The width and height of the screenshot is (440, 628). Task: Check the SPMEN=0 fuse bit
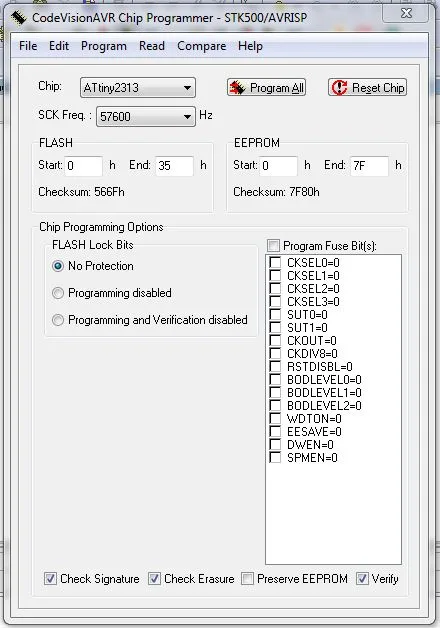pyautogui.click(x=275, y=457)
